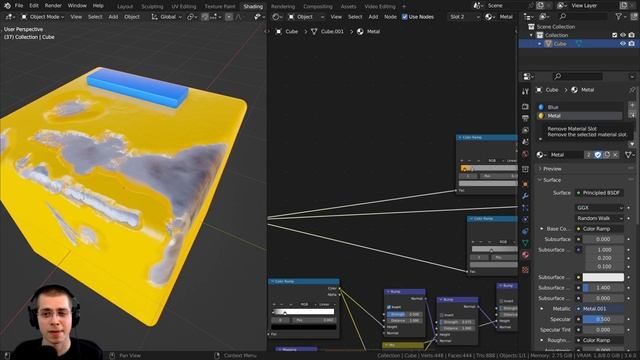Open the Object Data green triangle tab
The image size is (640, 360).
[525, 243]
